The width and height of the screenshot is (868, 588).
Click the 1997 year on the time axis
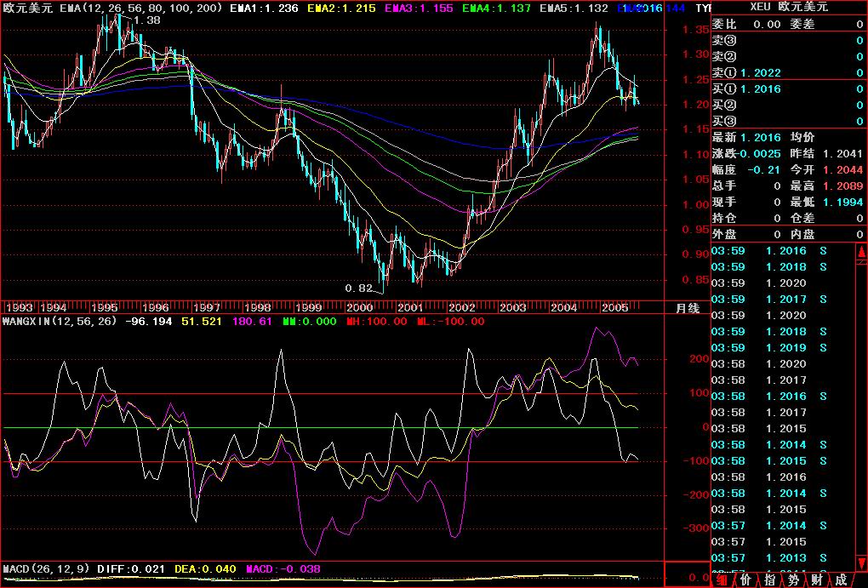207,307
